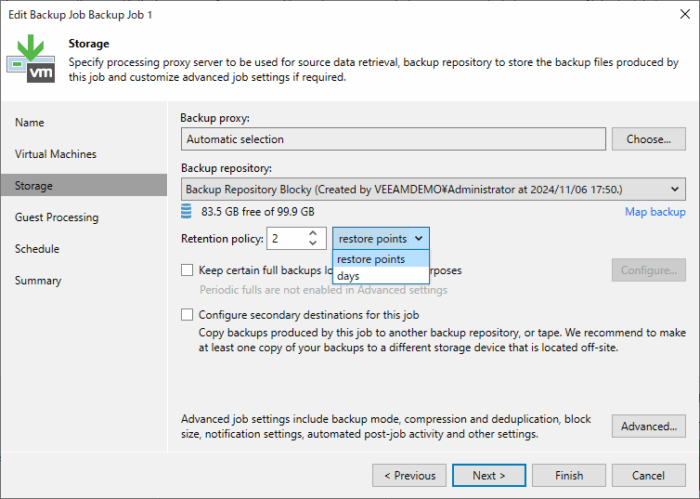Click the Choose... backup proxy button
This screenshot has width=700, height=499.
coord(648,139)
